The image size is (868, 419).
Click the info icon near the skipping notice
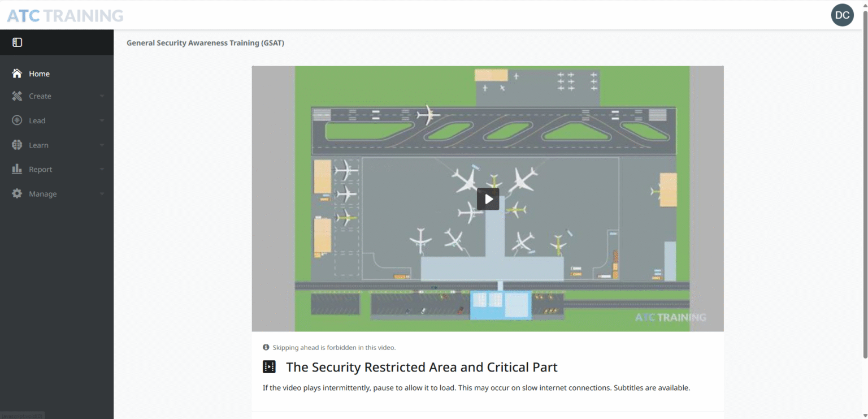(x=266, y=347)
